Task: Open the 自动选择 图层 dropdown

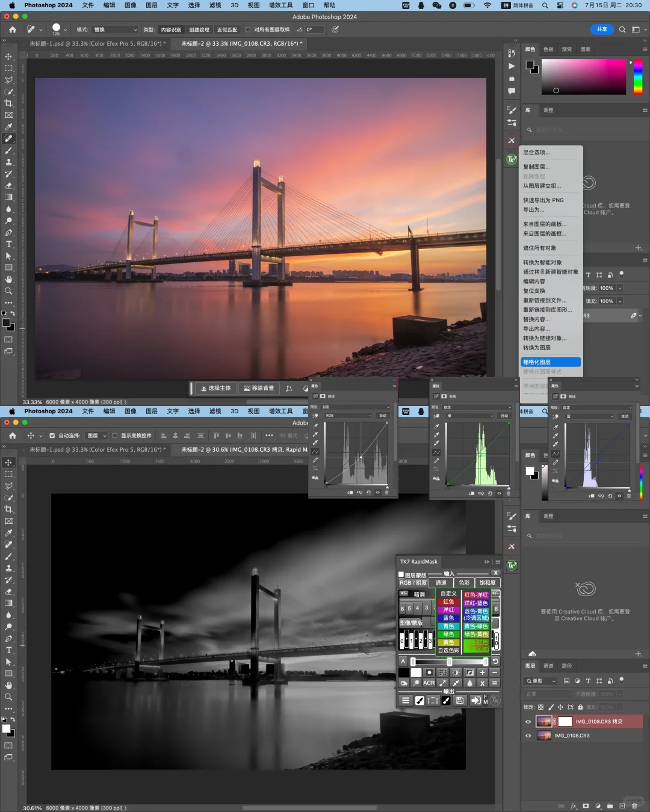Action: (96, 435)
